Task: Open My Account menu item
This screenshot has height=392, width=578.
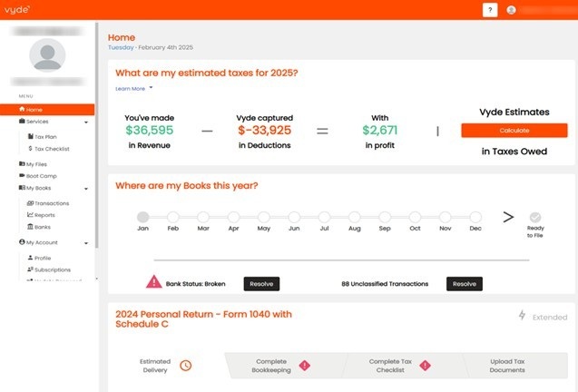Action: [42, 242]
